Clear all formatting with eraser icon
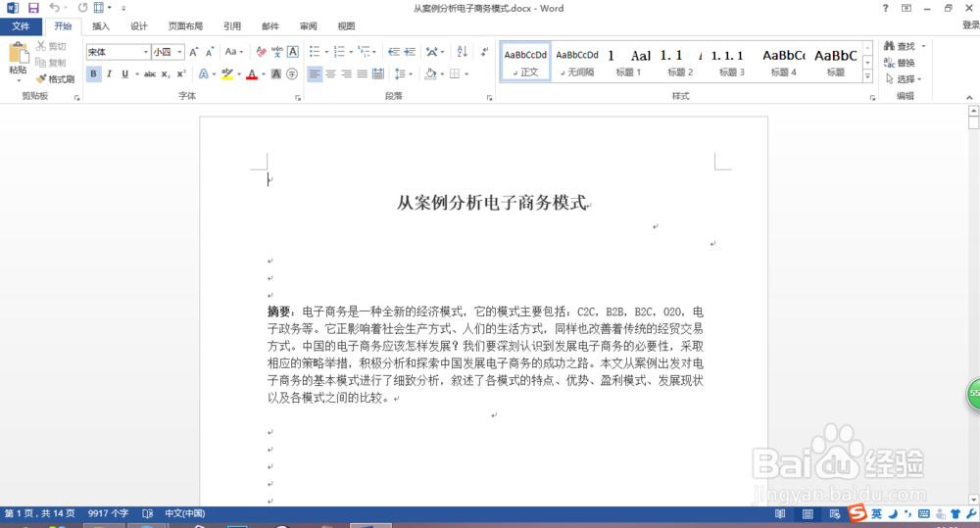This screenshot has width=980, height=528. [262, 52]
